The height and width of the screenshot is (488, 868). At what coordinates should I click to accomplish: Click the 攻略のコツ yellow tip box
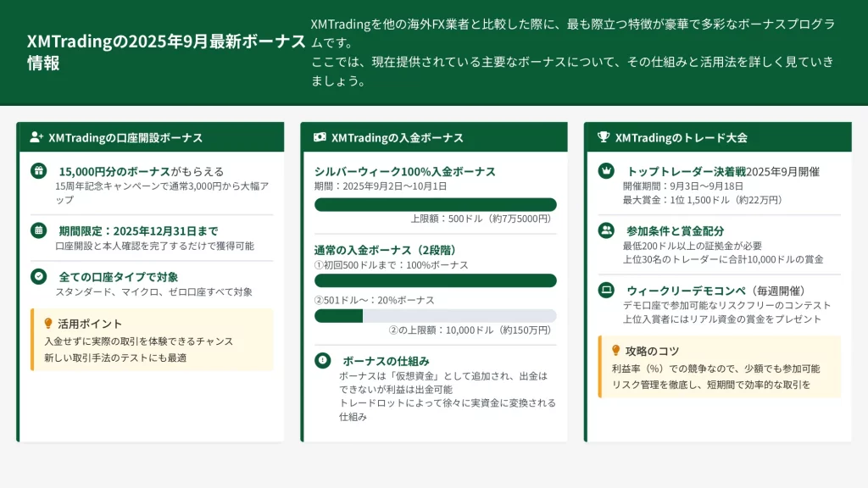pyautogui.click(x=719, y=367)
